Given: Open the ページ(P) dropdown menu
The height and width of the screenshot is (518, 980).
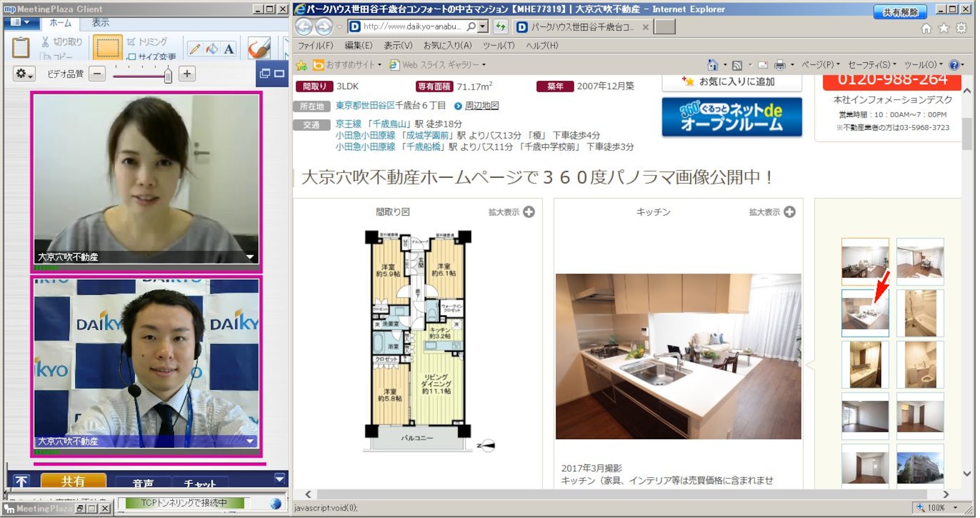Looking at the screenshot, I should pyautogui.click(x=817, y=64).
